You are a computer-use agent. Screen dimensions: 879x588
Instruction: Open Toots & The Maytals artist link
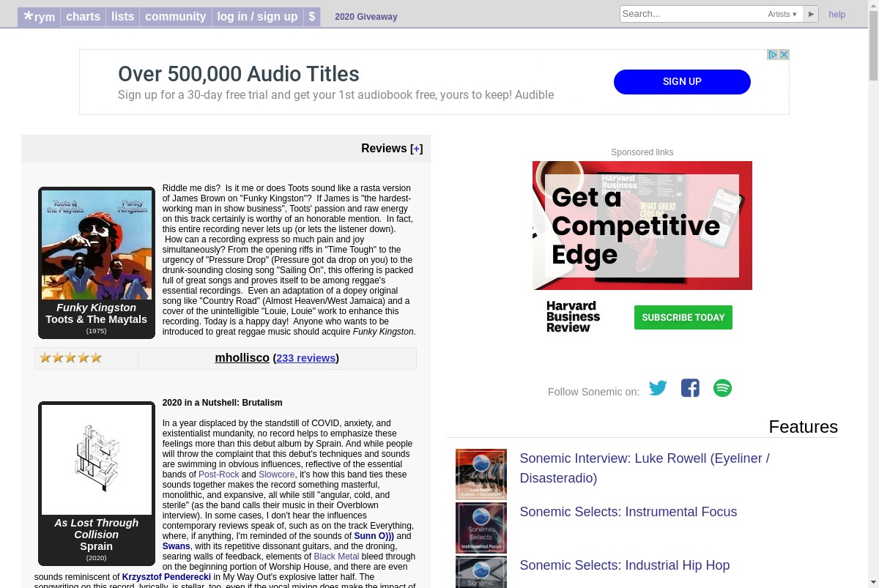[x=97, y=319]
